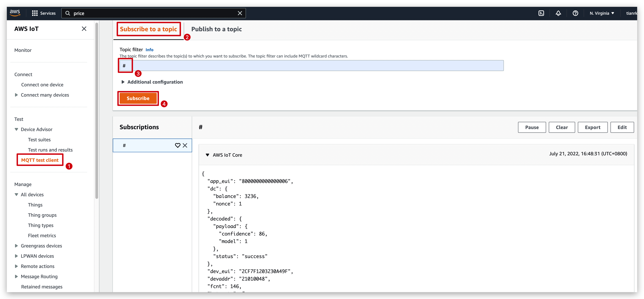Viewport: 644px width, 299px height.
Task: Open Retained messages
Action: 42,287
